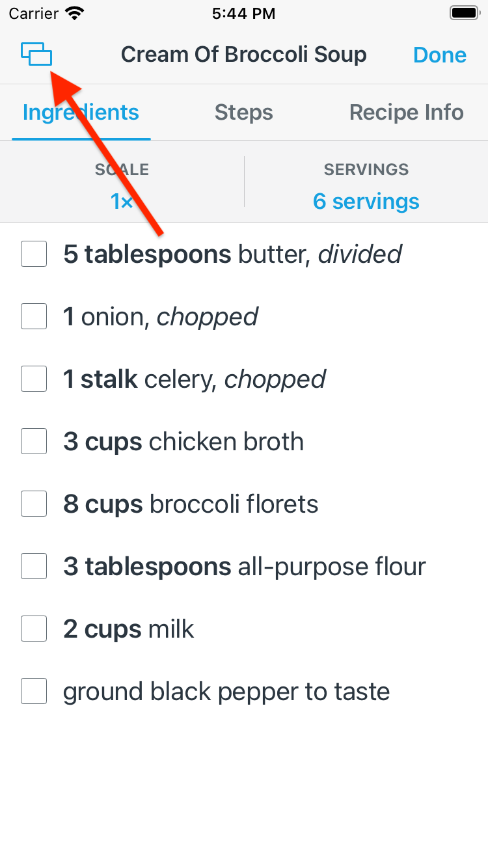Change the 6 servings value
488x868 pixels.
366,202
